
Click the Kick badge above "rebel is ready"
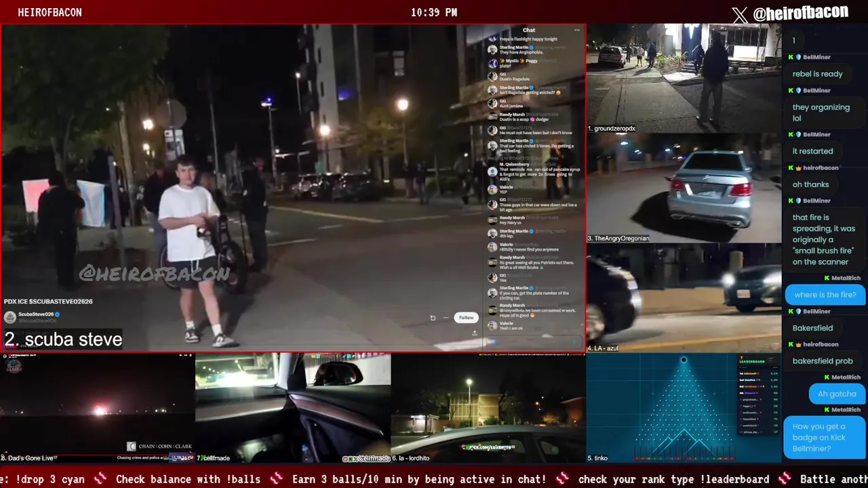point(791,58)
